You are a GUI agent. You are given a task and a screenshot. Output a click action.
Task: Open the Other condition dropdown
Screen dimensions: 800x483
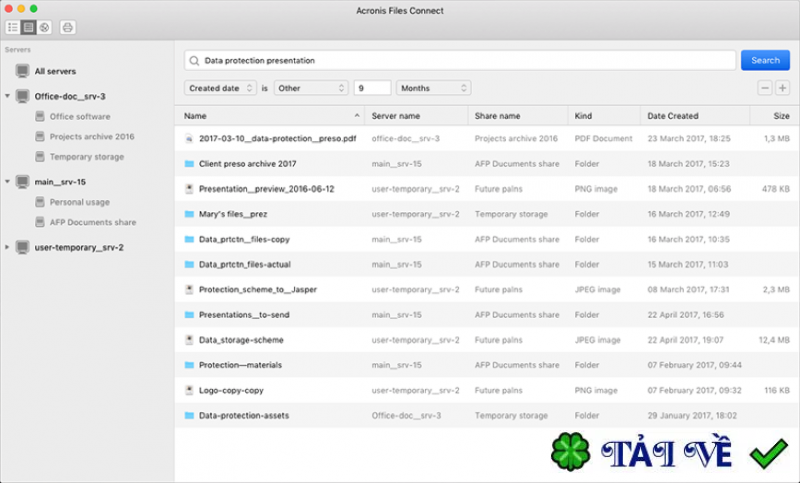pyautogui.click(x=311, y=88)
